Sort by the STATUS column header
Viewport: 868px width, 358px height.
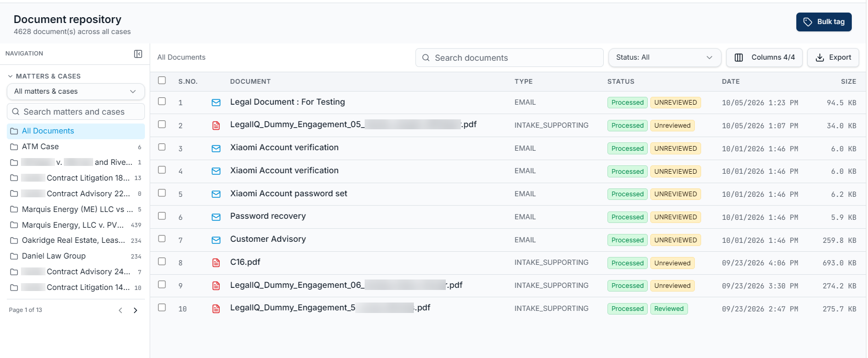point(621,82)
